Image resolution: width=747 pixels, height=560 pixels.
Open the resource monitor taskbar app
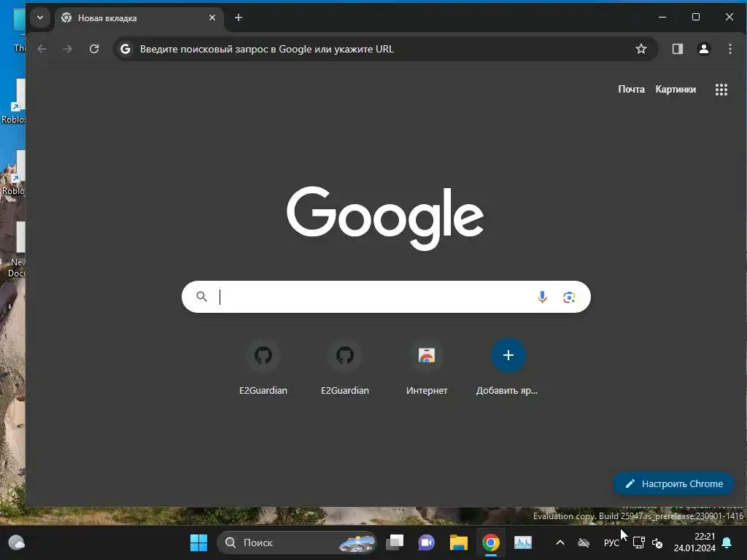(x=522, y=542)
